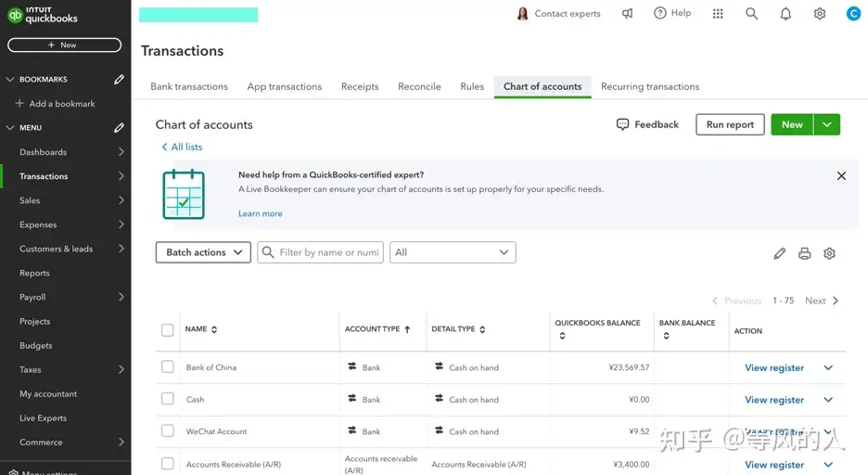Open the All account filter dropdown

[453, 252]
